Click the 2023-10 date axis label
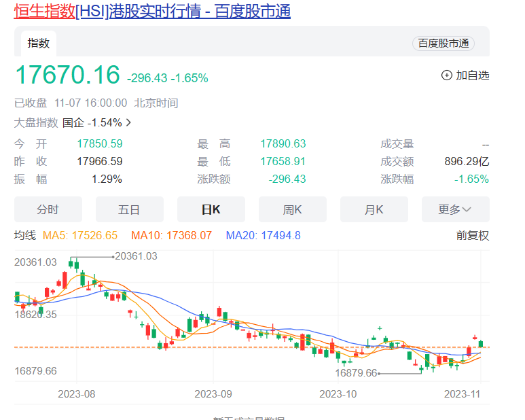525x420 pixels. point(338,394)
